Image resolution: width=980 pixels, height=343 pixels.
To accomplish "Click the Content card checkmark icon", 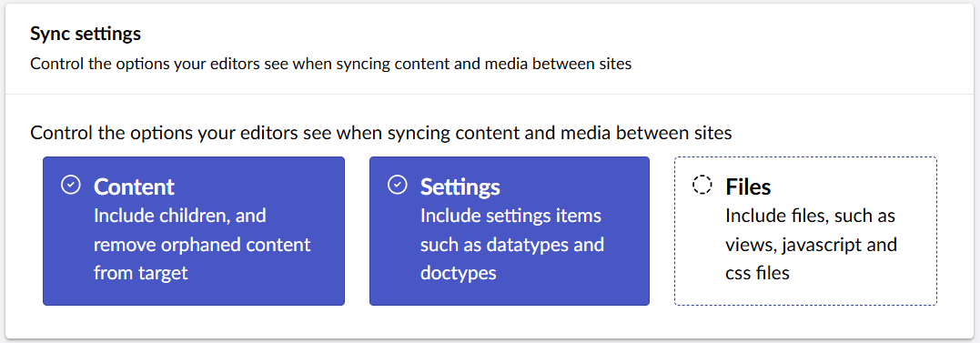I will click(x=71, y=185).
